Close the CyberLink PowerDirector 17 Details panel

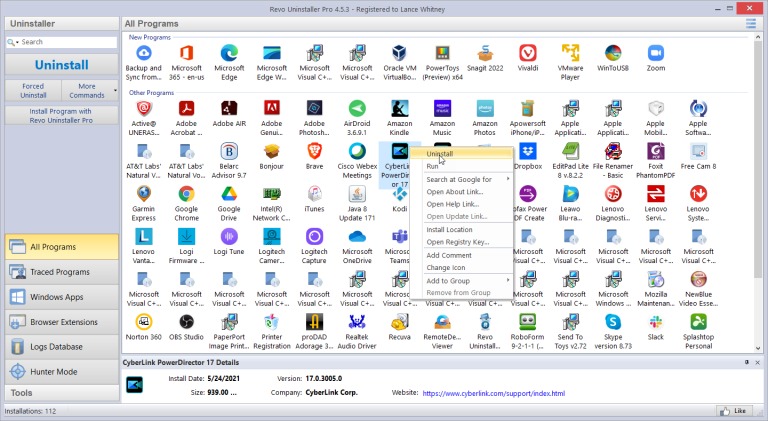coord(757,362)
